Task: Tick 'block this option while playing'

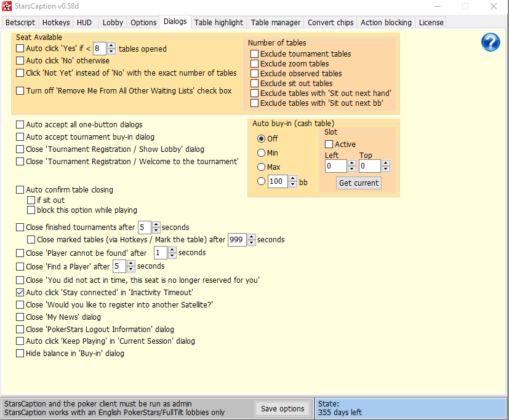Action: (31, 210)
